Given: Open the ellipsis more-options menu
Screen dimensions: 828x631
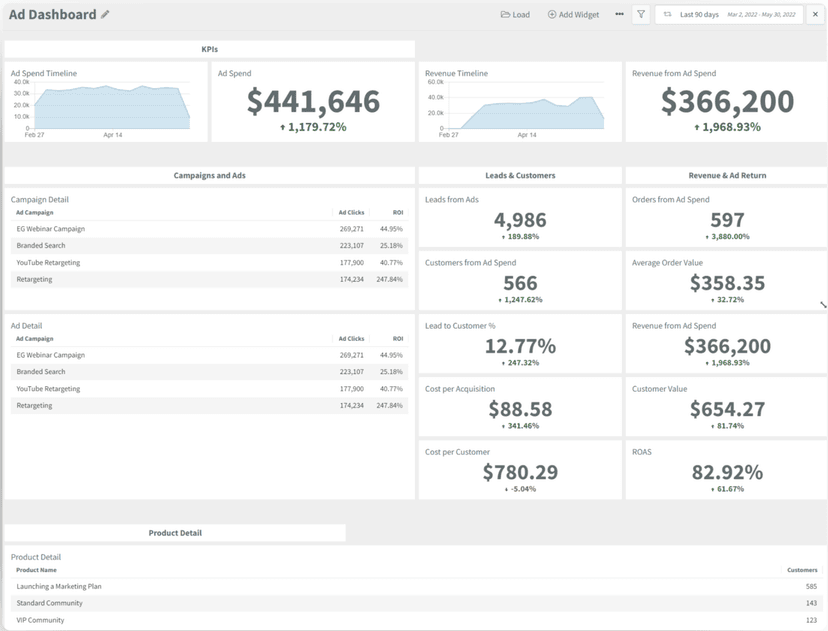Looking at the screenshot, I should coord(617,14).
